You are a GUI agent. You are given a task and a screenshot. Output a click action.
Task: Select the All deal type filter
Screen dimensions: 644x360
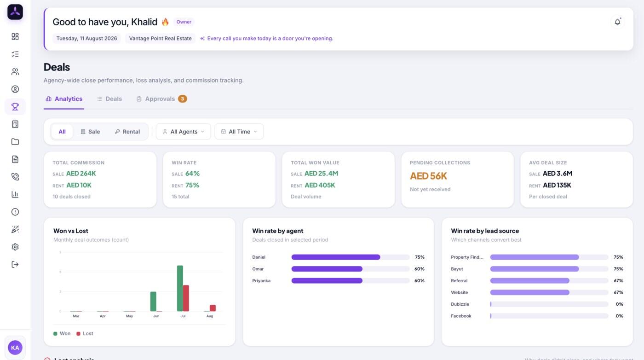point(62,132)
